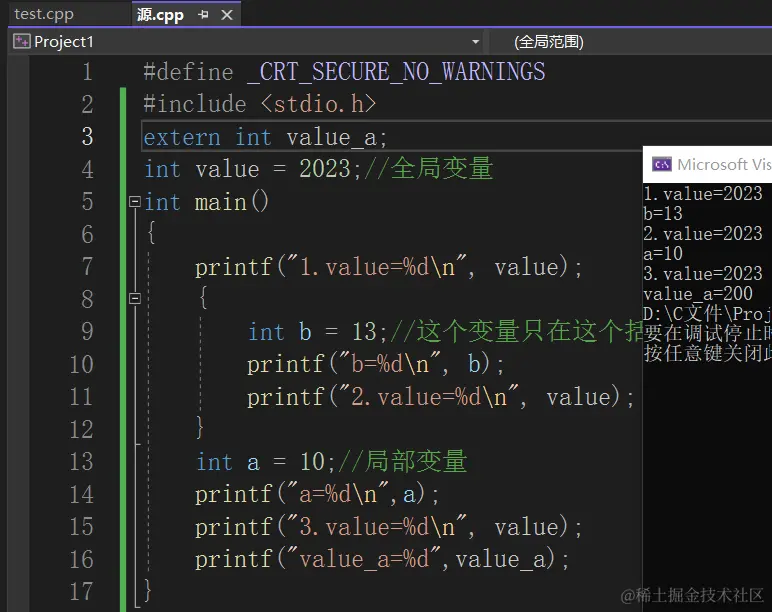Collapse the main() function block
Image resolution: width=772 pixels, height=612 pixels.
pyautogui.click(x=134, y=201)
